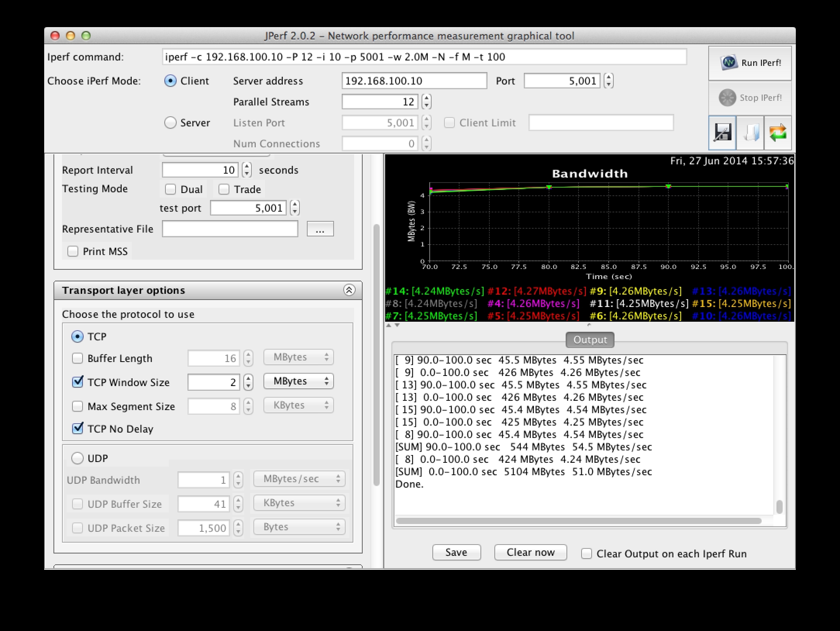Screen dimensions: 840x631
Task: Toggle the Print MSS checkbox
Action: pyautogui.click(x=73, y=251)
